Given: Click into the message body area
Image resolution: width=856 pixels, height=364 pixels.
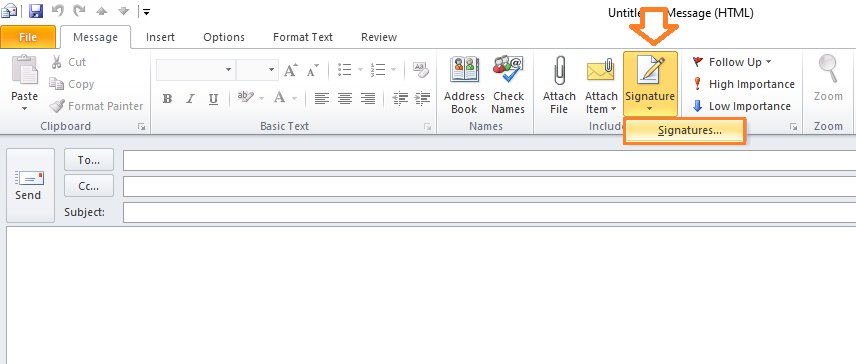Looking at the screenshot, I should pyautogui.click(x=431, y=295).
